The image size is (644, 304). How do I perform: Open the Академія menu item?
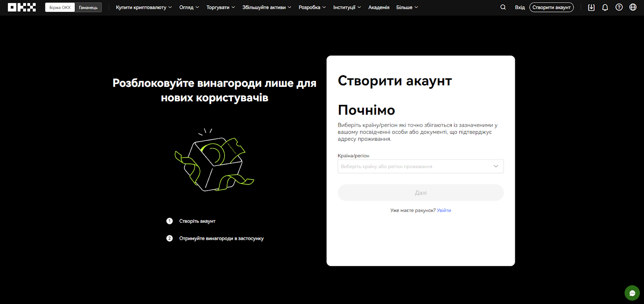(379, 7)
